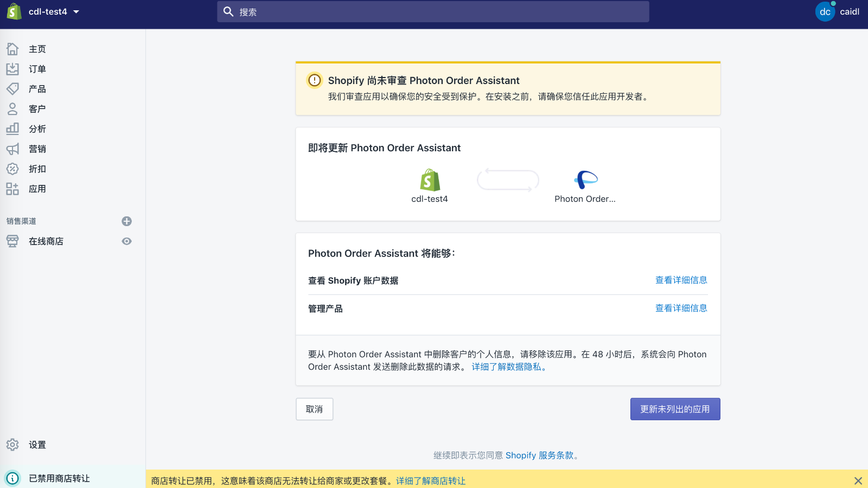
Task: Open Shopify 服务条款 link
Action: (540, 455)
